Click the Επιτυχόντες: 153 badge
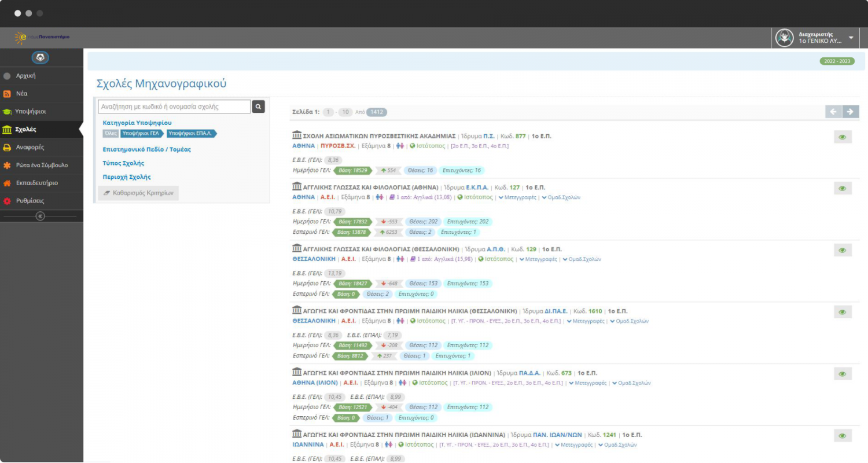The image size is (868, 463). pos(468,284)
